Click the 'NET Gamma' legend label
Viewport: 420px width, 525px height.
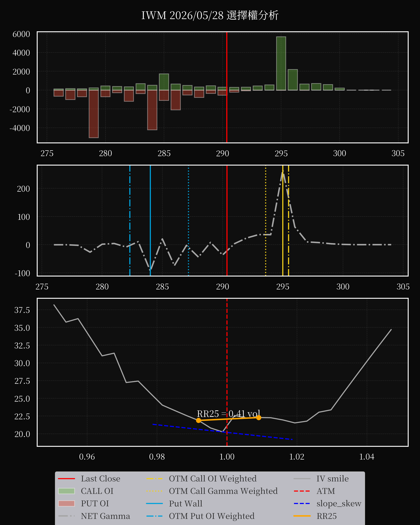tap(105, 516)
